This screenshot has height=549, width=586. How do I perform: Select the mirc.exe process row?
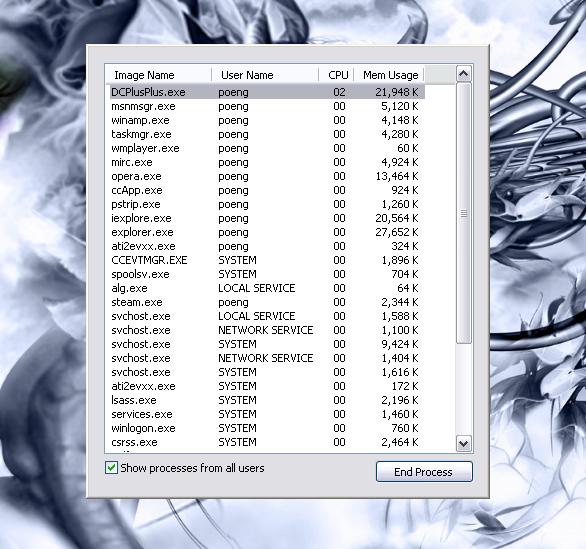267,162
